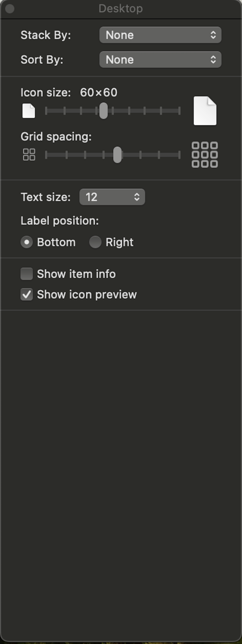Enable Show item info
Viewport: 242px width, 644px height.
[27, 274]
